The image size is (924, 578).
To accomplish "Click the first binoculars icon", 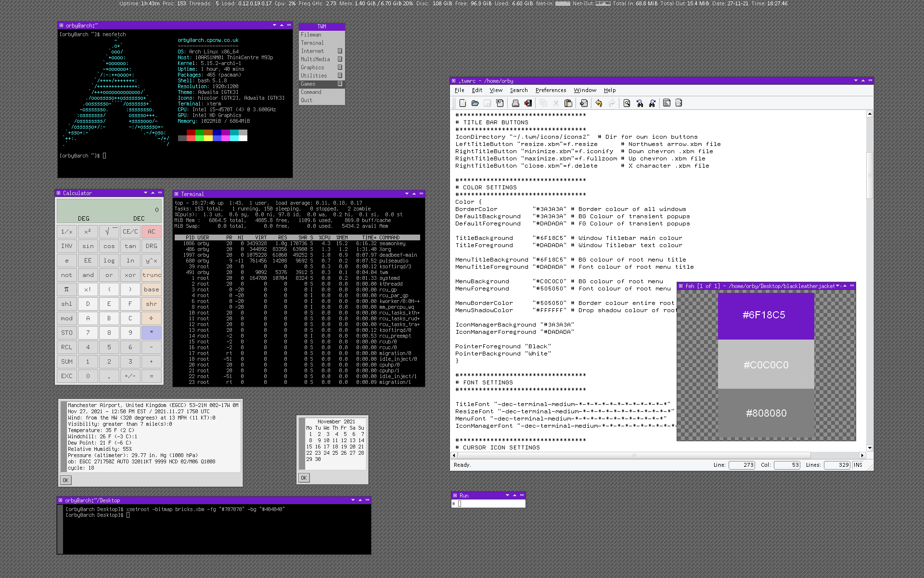I will pyautogui.click(x=640, y=103).
